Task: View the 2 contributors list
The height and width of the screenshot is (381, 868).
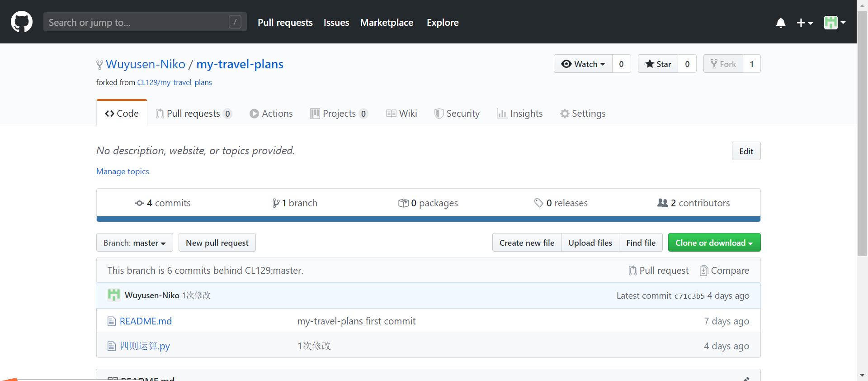Action: pyautogui.click(x=693, y=203)
